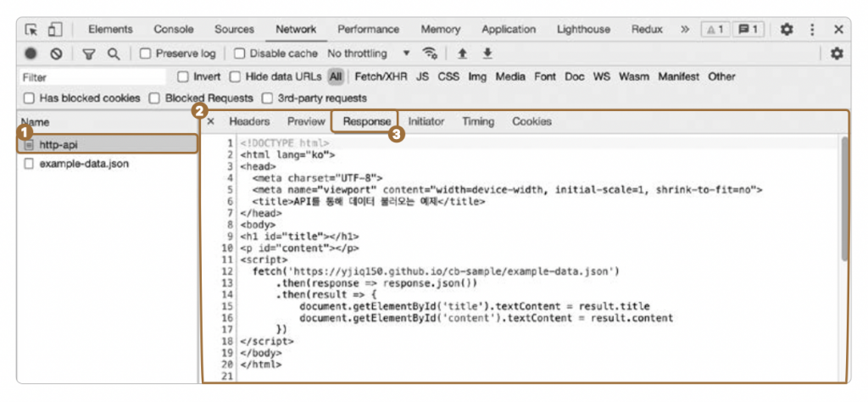Check Blocked Requests checkbox
This screenshot has height=402, width=868.
[155, 98]
